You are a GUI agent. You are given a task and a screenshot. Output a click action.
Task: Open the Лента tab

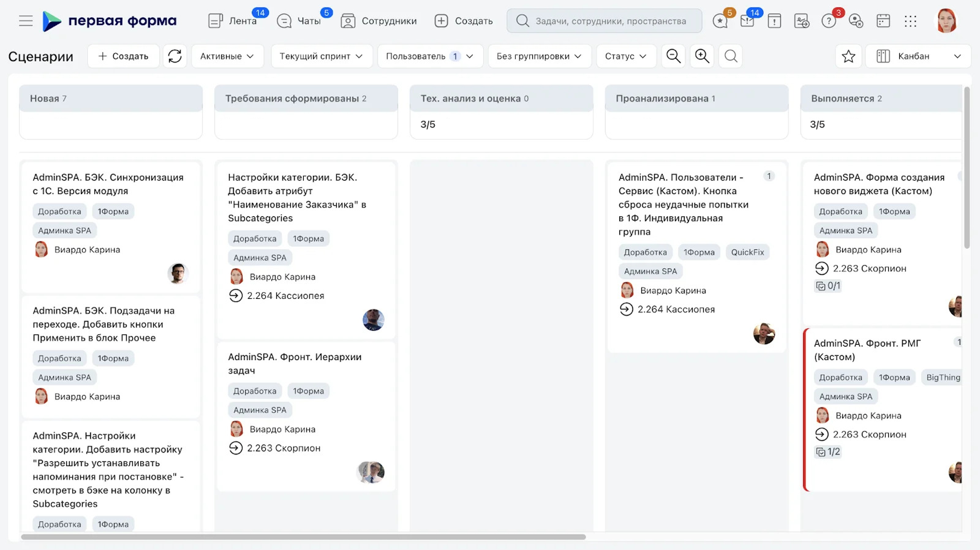233,21
